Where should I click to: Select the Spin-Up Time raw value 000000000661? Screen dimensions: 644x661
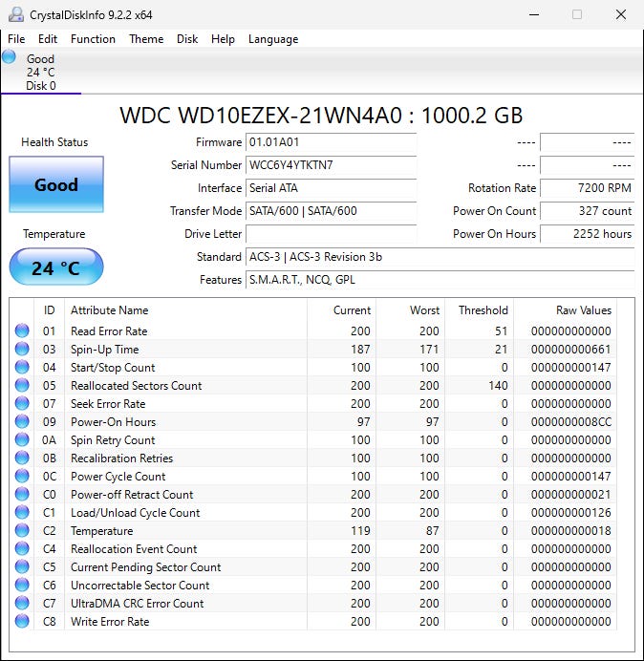(571, 350)
